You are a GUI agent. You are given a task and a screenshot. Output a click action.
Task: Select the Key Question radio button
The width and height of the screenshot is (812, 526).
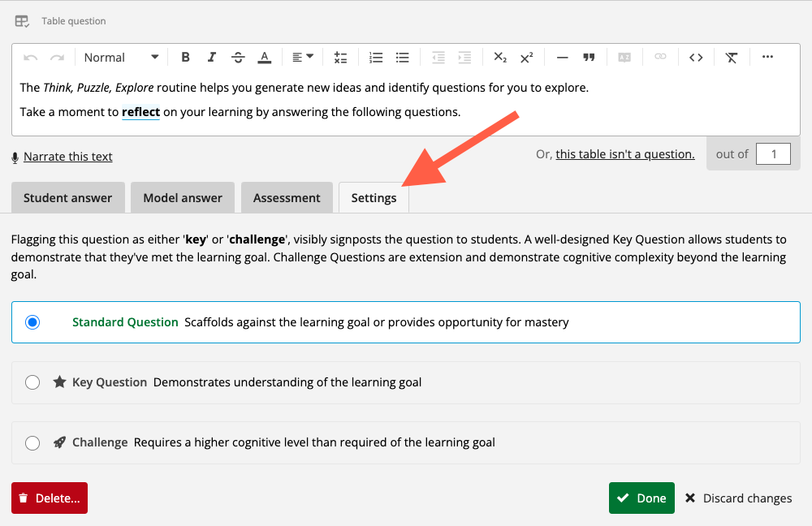pyautogui.click(x=32, y=382)
